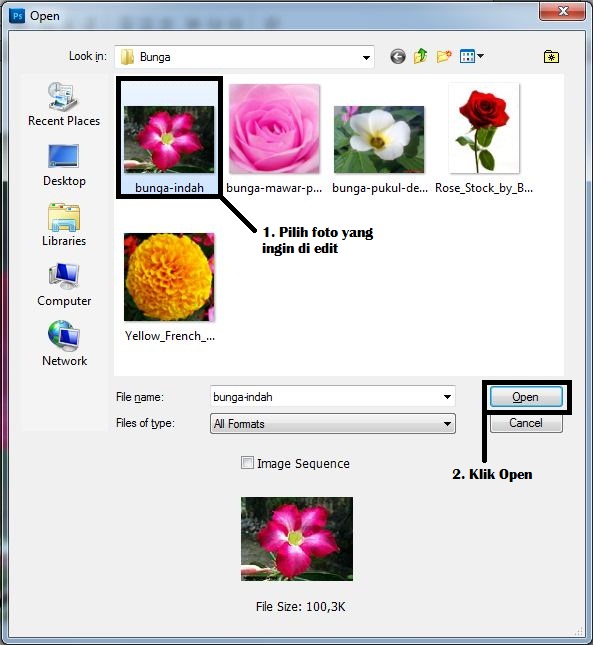593x645 pixels.
Task: Click the Bunga folder icon in Look in
Action: tap(127, 57)
